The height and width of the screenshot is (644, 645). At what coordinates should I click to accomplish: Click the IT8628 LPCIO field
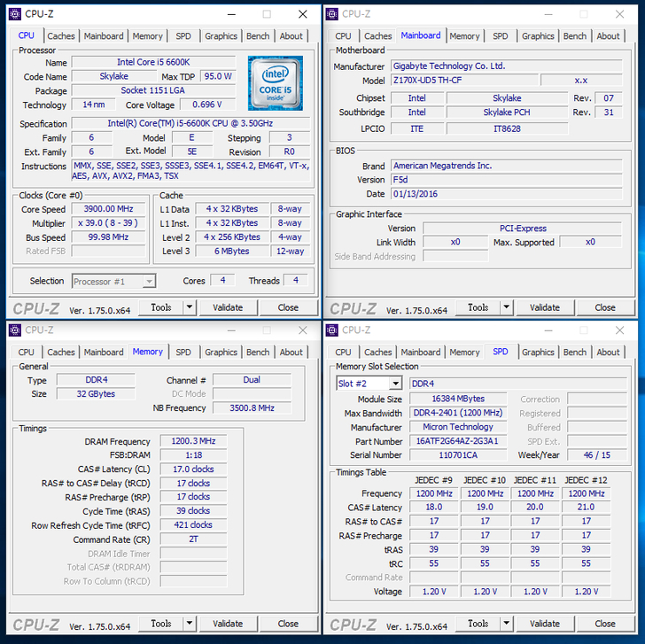pos(507,128)
